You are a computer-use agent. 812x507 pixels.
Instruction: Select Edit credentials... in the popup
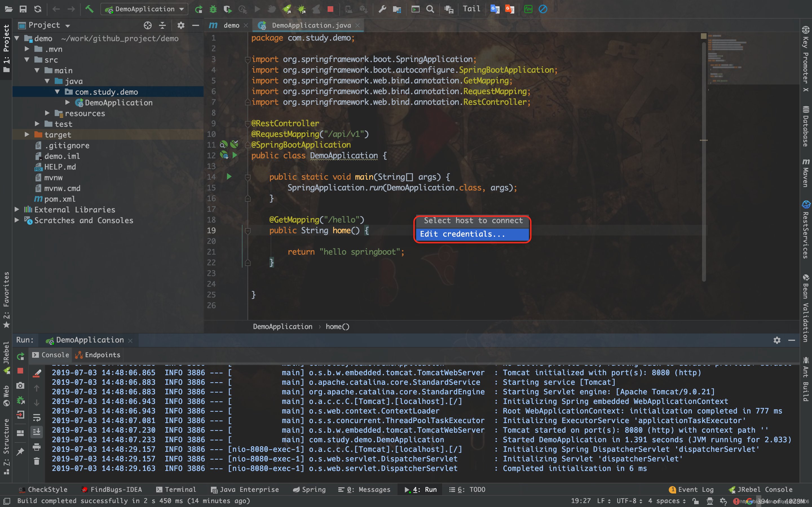462,234
